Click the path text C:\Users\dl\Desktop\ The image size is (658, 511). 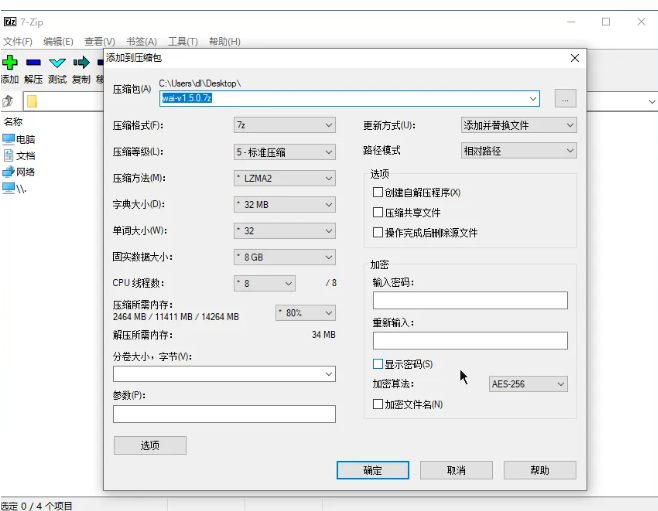200,83
